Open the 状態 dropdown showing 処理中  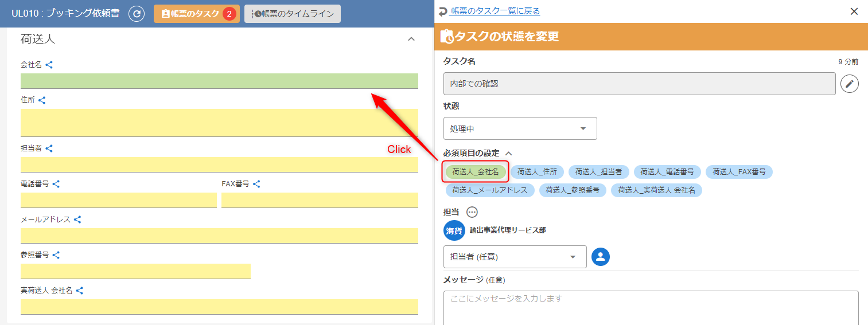pos(520,129)
